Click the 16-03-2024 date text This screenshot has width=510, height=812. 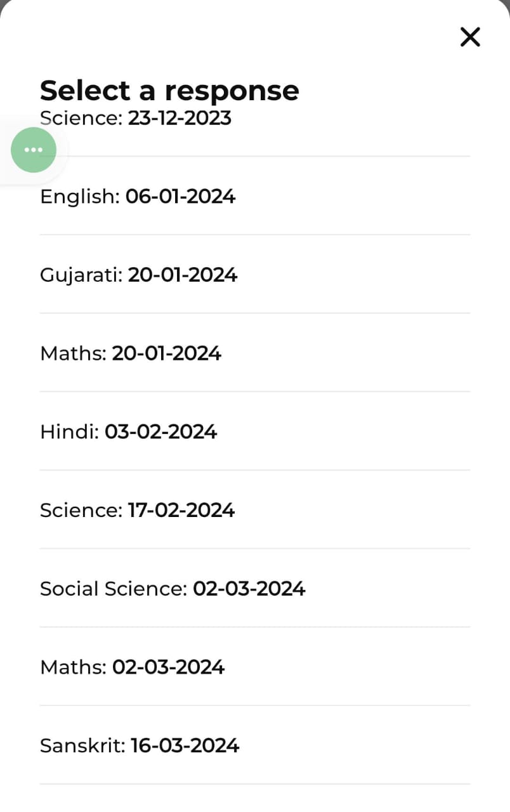point(185,745)
